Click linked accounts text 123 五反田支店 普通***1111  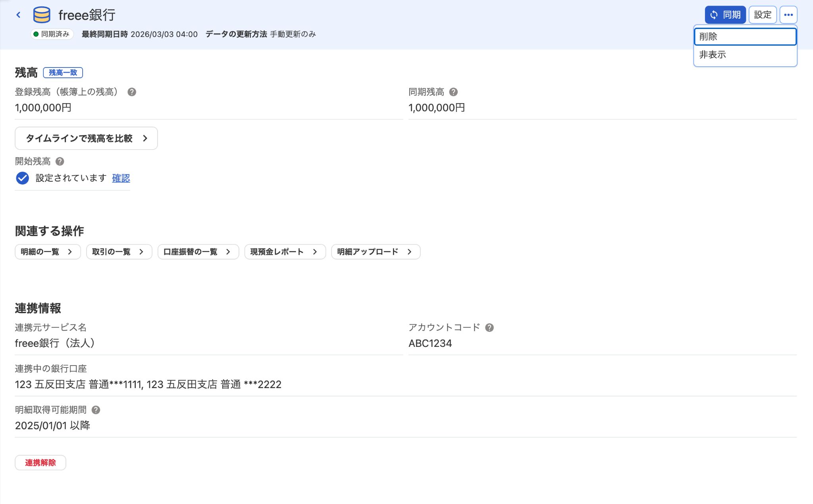click(x=79, y=385)
